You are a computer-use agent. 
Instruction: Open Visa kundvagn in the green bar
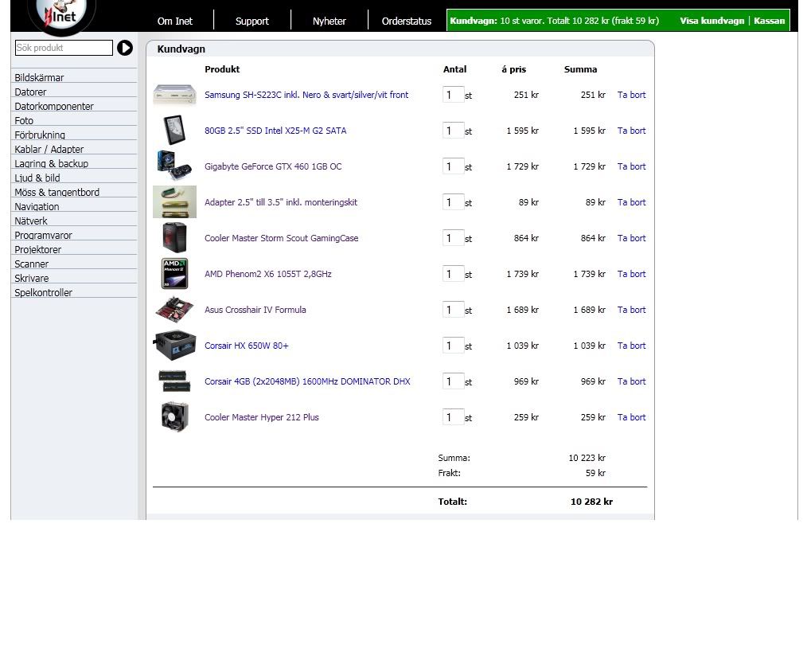711,21
